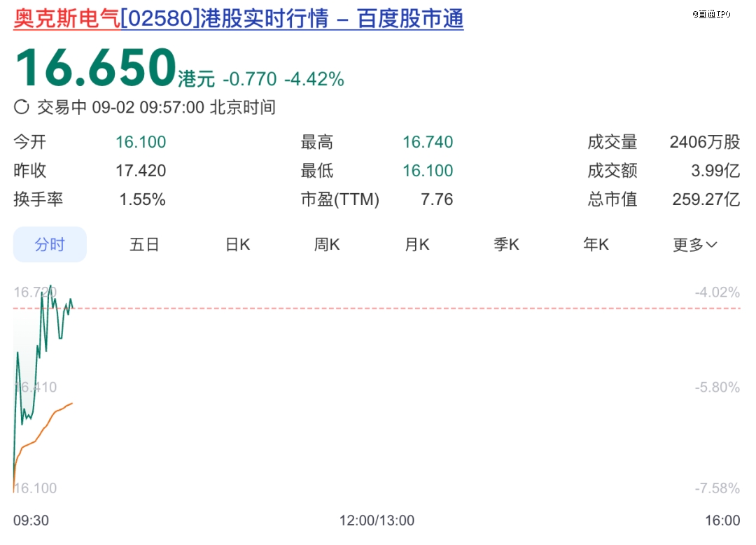The image size is (756, 545).
Task: Click the 今开 value 16.100
Action: click(x=141, y=142)
